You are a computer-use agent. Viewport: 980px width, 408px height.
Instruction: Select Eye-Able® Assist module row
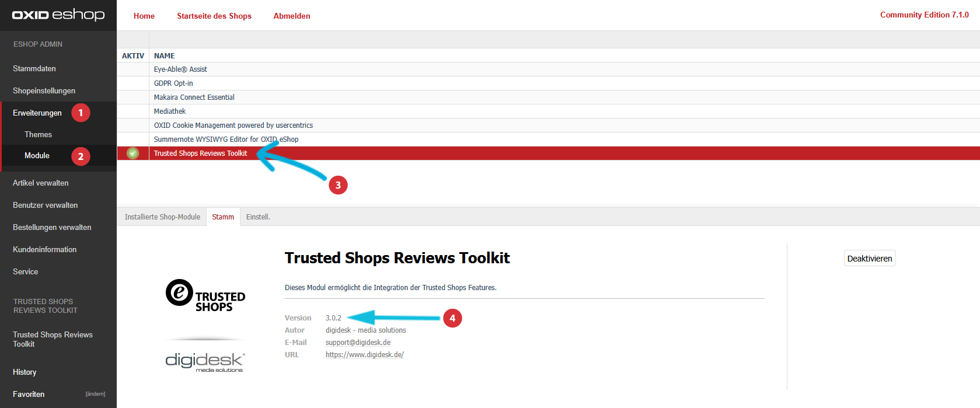click(x=548, y=69)
